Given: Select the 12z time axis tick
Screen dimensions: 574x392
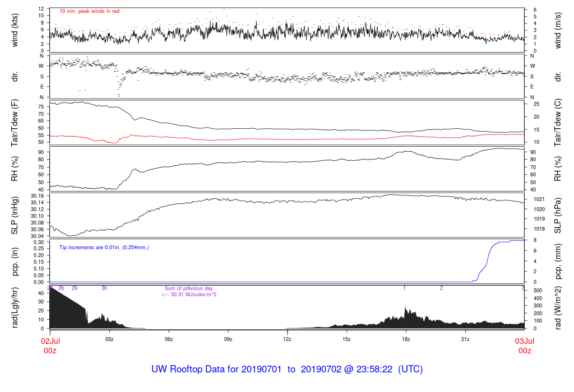Looking at the screenshot, I should tap(288, 339).
